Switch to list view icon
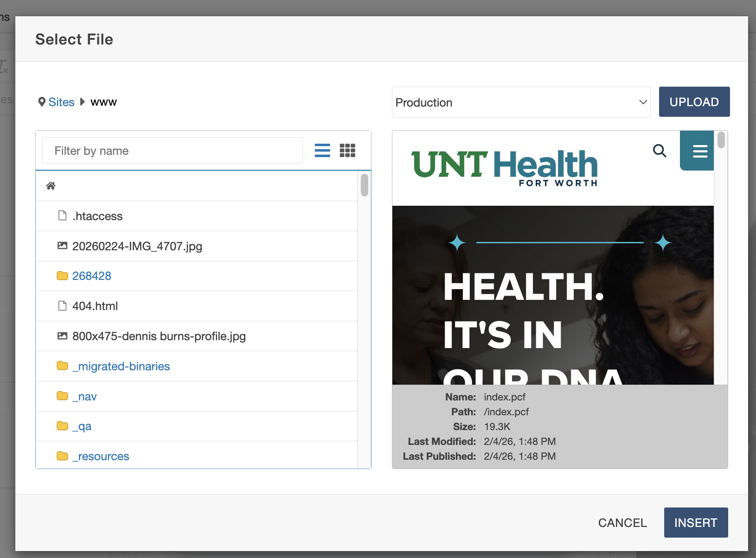756x558 pixels. [x=322, y=151]
